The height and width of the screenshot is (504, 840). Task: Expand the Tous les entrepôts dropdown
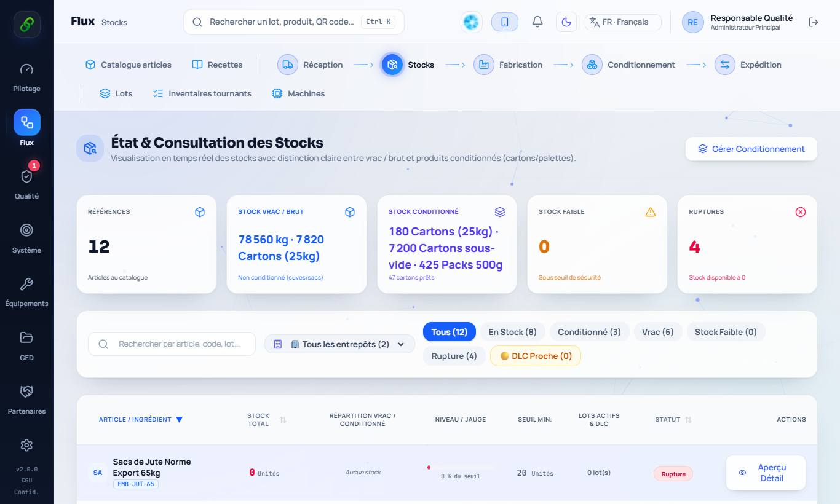pyautogui.click(x=339, y=344)
